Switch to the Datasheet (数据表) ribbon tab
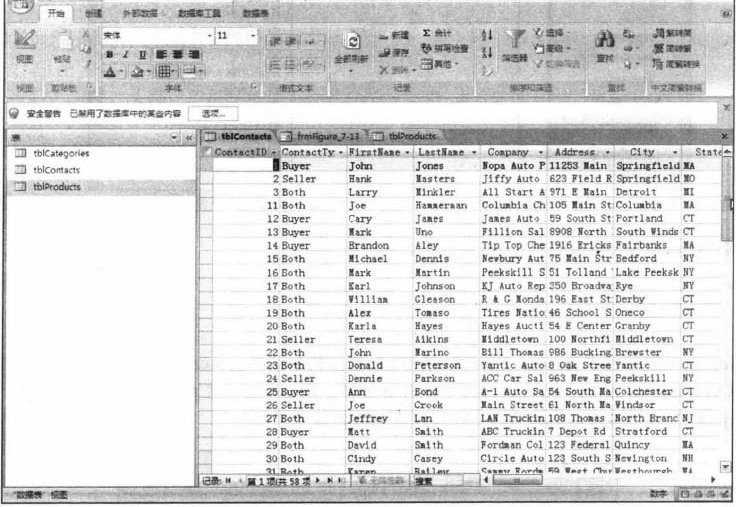 (x=256, y=14)
